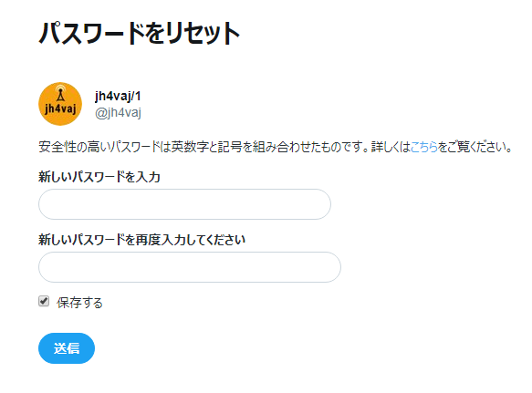
Task: Place cursor in first new password box
Action: [x=184, y=204]
